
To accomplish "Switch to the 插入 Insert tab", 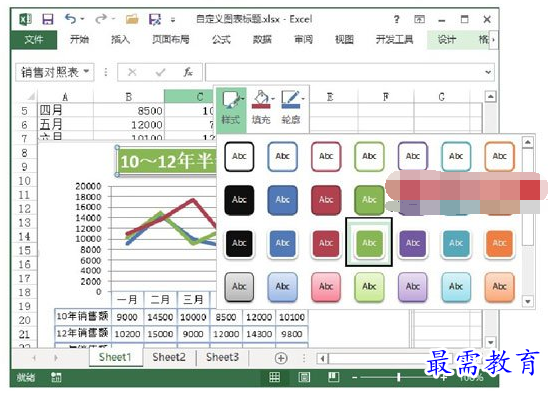I will click(x=120, y=40).
